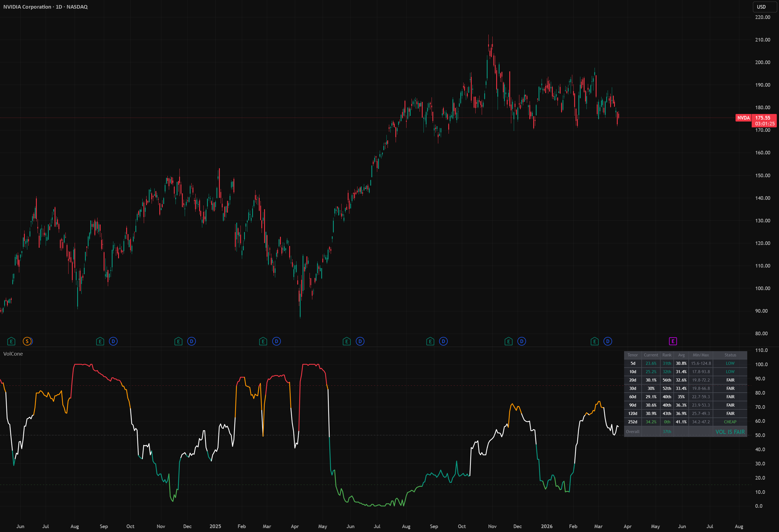Click the 23.6% current value cell

tap(651, 363)
